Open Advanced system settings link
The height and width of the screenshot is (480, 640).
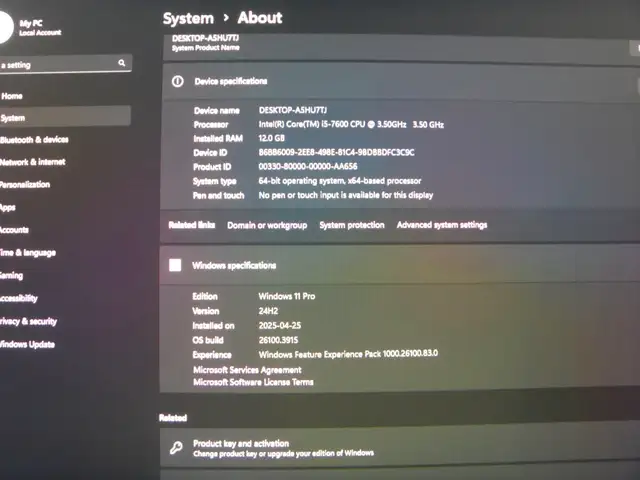tap(442, 225)
